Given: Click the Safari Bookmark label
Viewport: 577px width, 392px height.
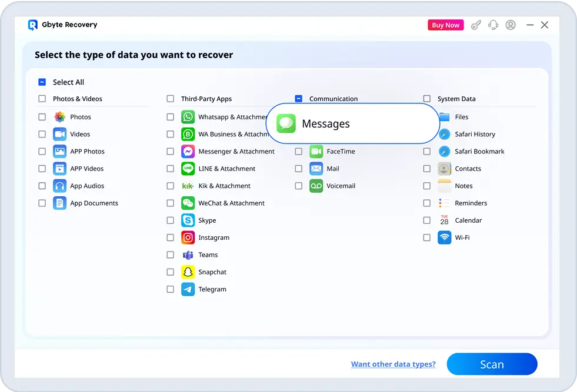Looking at the screenshot, I should tap(479, 152).
